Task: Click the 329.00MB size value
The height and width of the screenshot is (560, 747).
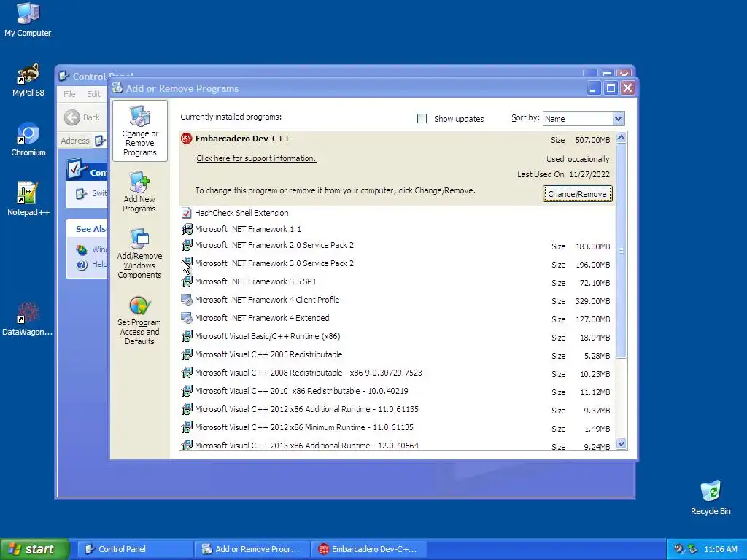Action: [592, 301]
